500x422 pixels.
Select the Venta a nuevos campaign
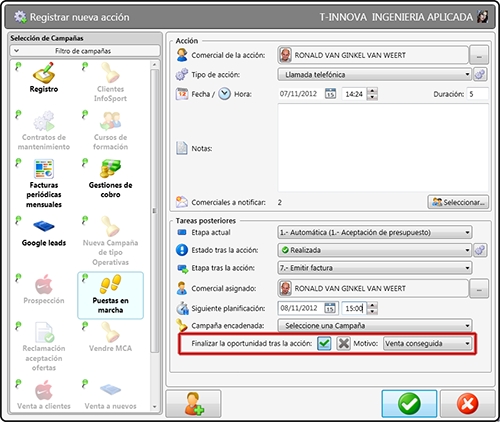(x=110, y=395)
